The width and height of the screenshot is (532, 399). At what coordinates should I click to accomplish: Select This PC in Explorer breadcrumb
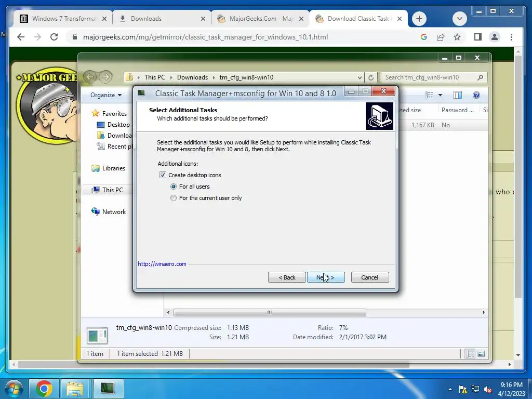[155, 77]
